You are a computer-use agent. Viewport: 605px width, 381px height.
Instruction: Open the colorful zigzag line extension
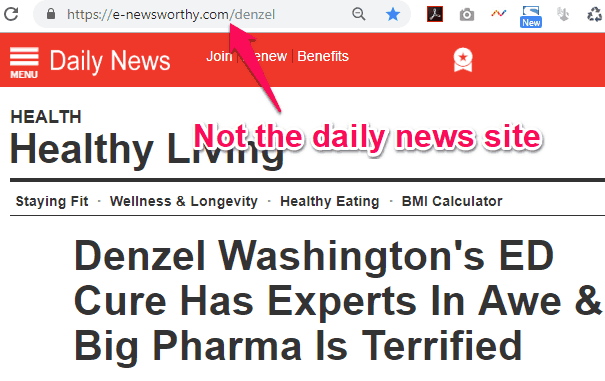(498, 14)
